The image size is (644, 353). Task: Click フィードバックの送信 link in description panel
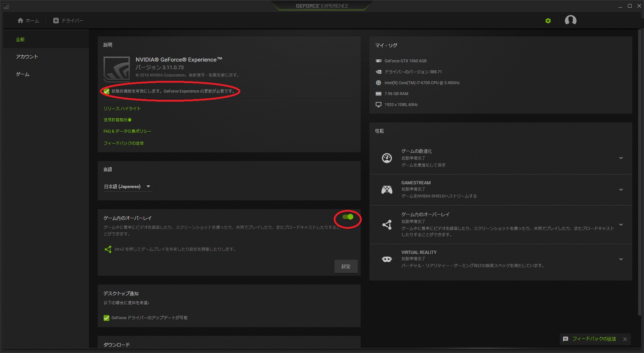point(124,144)
